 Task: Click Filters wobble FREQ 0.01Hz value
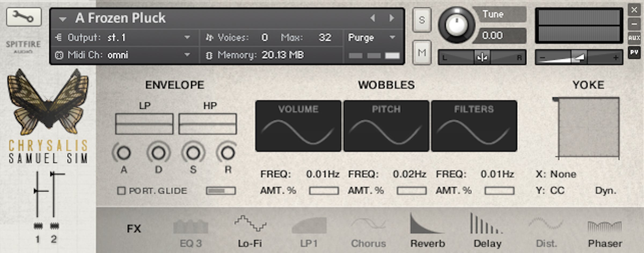[x=497, y=174]
